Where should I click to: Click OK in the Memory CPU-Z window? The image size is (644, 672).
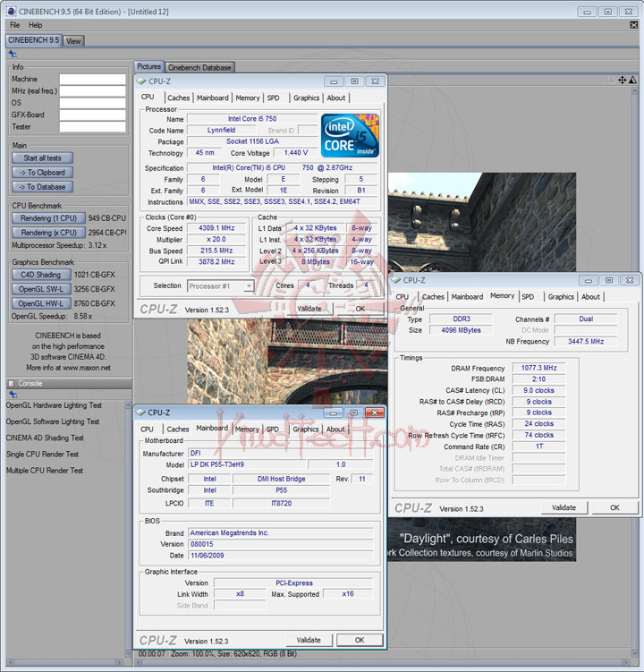tap(614, 507)
